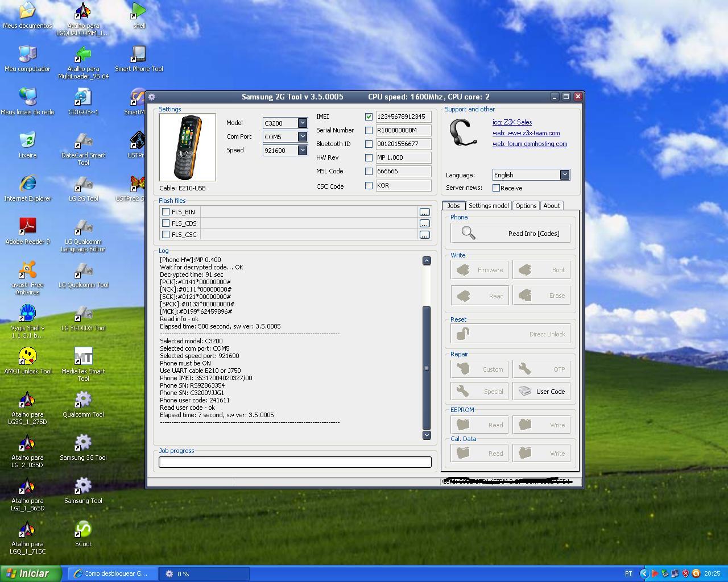Click the phone model thumbnail image
The height and width of the screenshot is (582, 728).
coord(187,147)
